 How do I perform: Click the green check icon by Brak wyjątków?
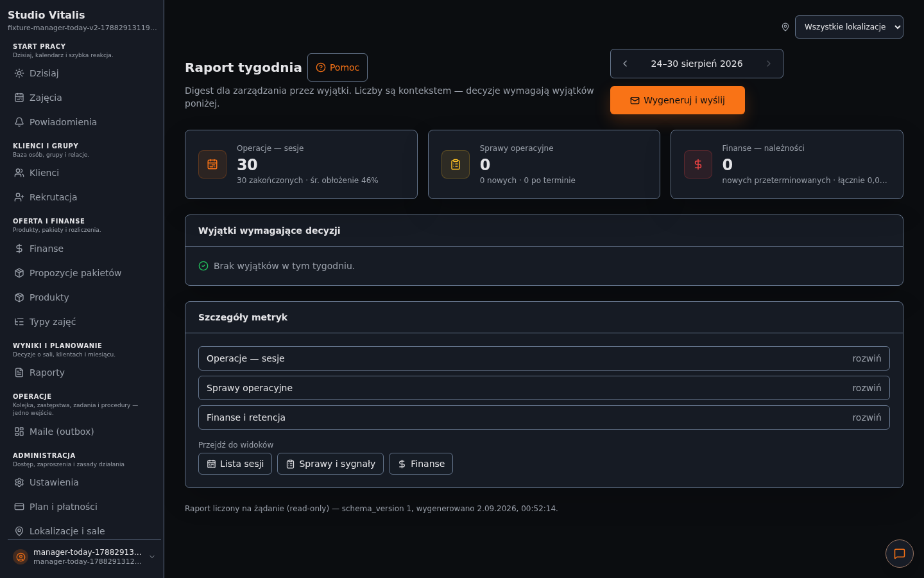(203, 266)
